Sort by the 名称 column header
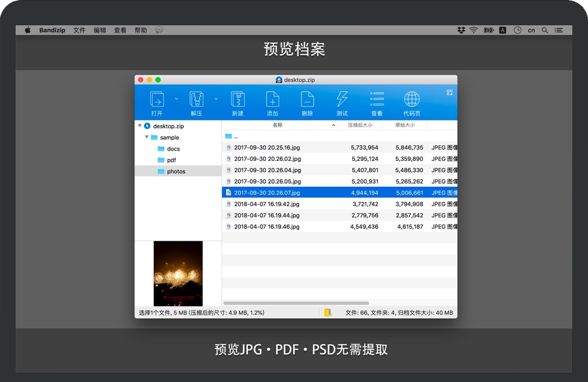 277,125
